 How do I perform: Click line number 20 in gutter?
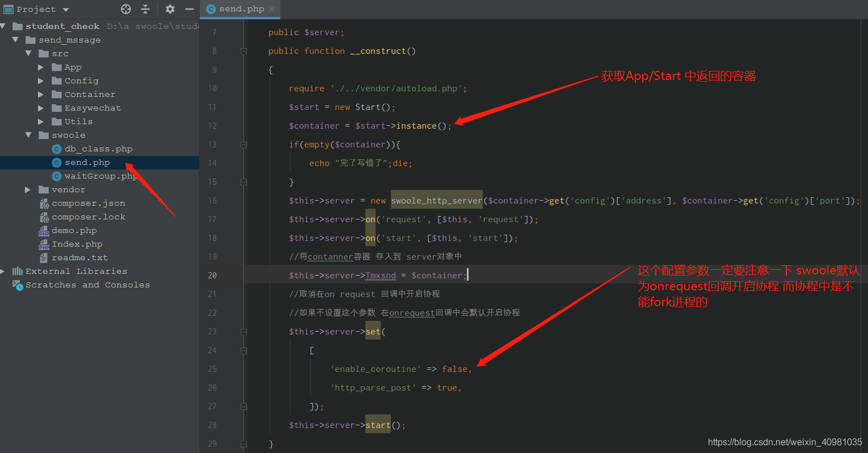coord(212,276)
